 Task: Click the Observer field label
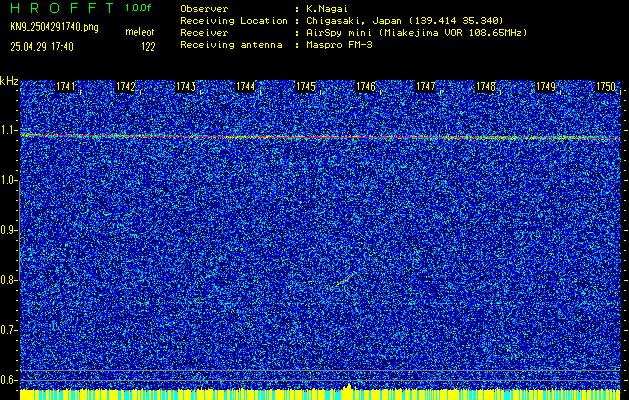[204, 9]
